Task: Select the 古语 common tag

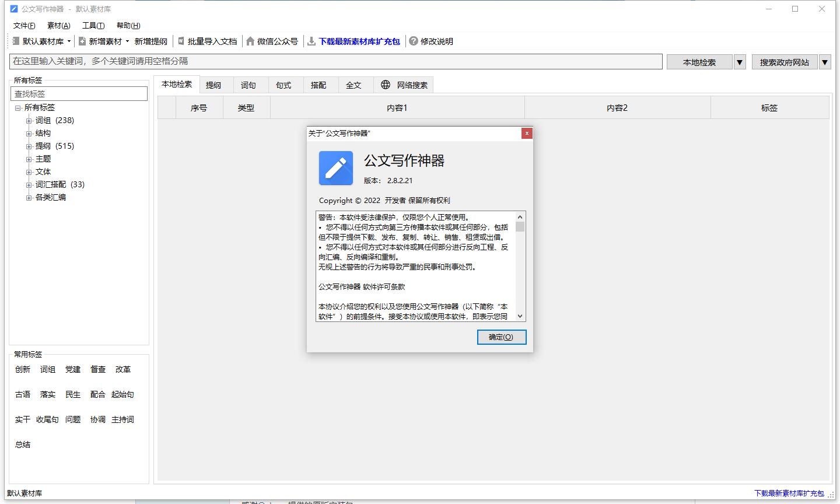Action: [x=23, y=394]
